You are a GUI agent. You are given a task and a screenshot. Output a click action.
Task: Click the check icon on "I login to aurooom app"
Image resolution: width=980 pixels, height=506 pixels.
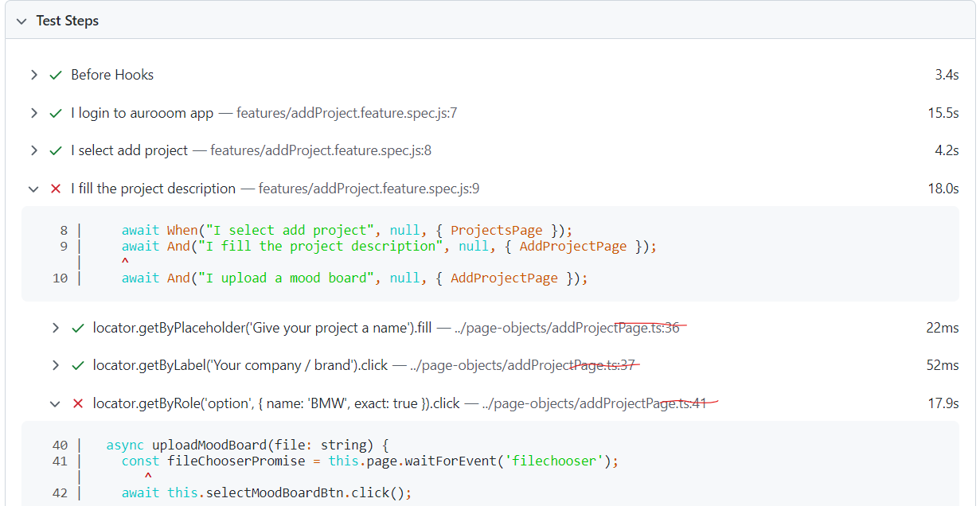click(56, 113)
